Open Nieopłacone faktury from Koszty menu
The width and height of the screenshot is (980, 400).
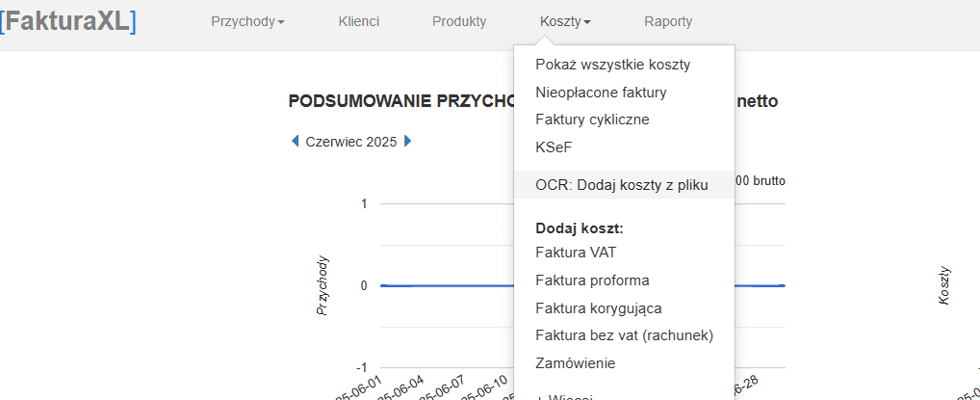click(x=601, y=93)
